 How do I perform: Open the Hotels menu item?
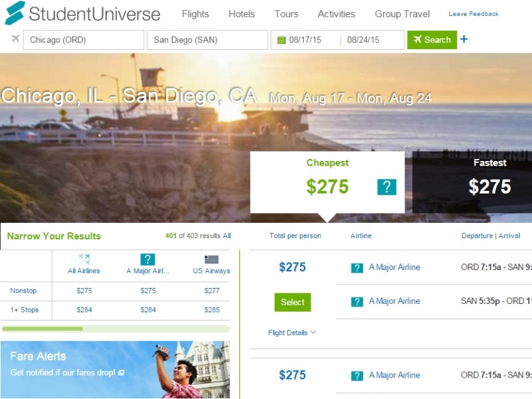[241, 14]
